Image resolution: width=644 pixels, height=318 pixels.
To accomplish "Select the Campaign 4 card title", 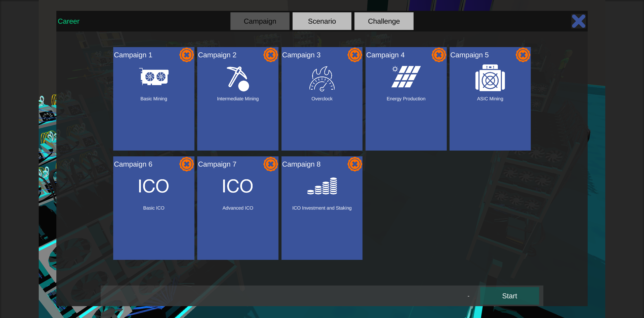I will (385, 55).
